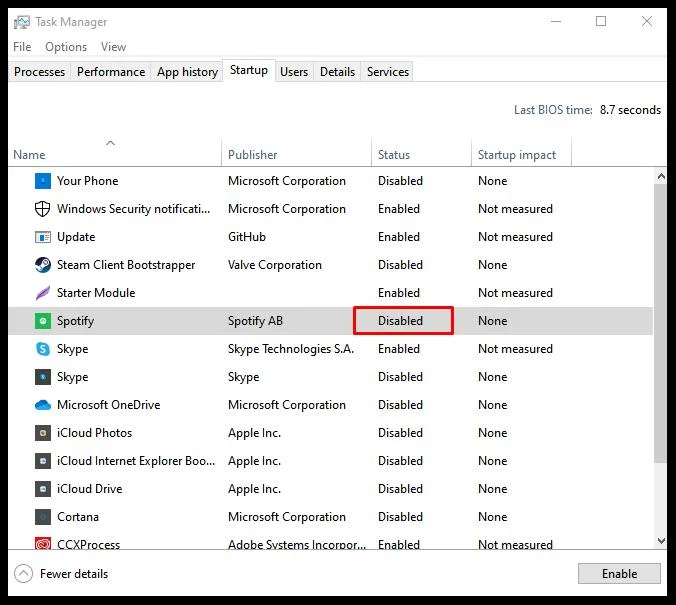Switch to the Services tab

pos(388,72)
